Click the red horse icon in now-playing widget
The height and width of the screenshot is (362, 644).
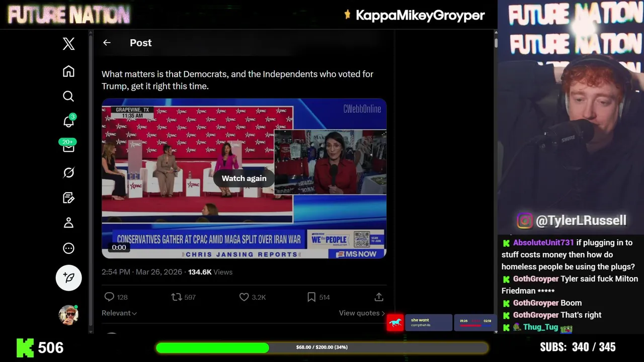(x=395, y=323)
